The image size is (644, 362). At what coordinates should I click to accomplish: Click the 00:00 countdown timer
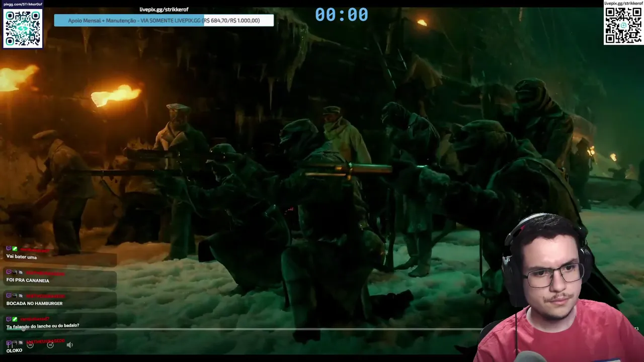342,15
